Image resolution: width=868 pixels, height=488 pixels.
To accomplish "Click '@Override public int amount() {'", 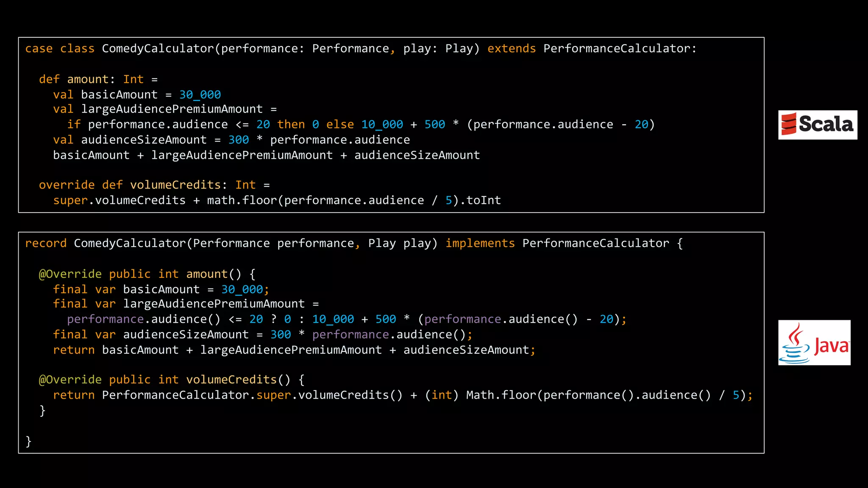I will [x=147, y=274].
